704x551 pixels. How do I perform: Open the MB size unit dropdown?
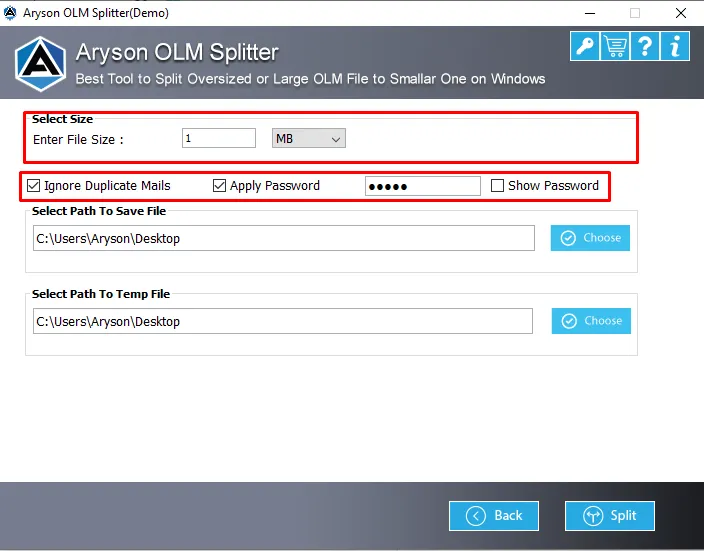[x=308, y=138]
